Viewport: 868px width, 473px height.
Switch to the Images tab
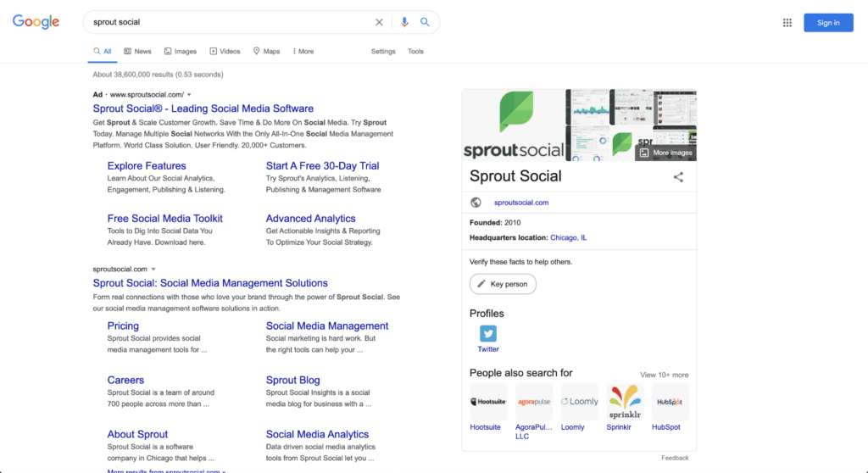[181, 52]
